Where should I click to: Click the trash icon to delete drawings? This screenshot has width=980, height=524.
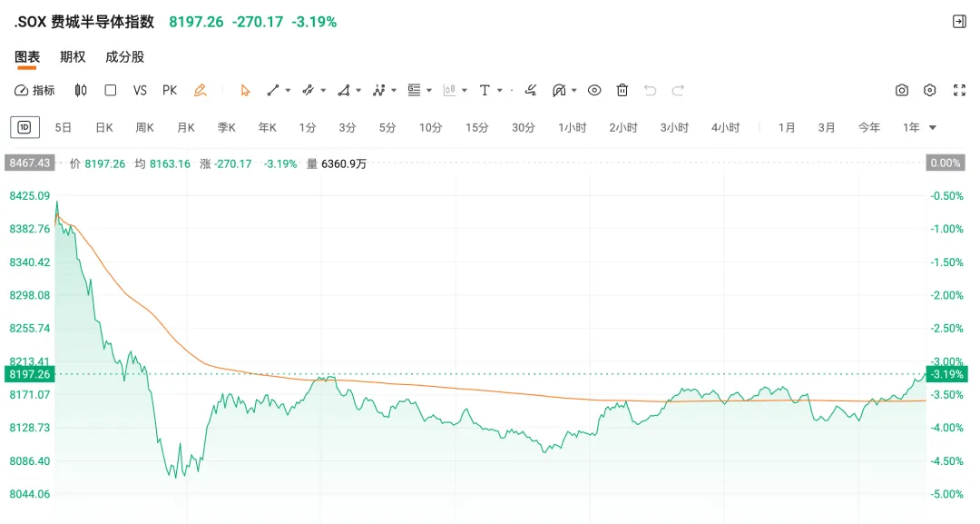tap(622, 90)
